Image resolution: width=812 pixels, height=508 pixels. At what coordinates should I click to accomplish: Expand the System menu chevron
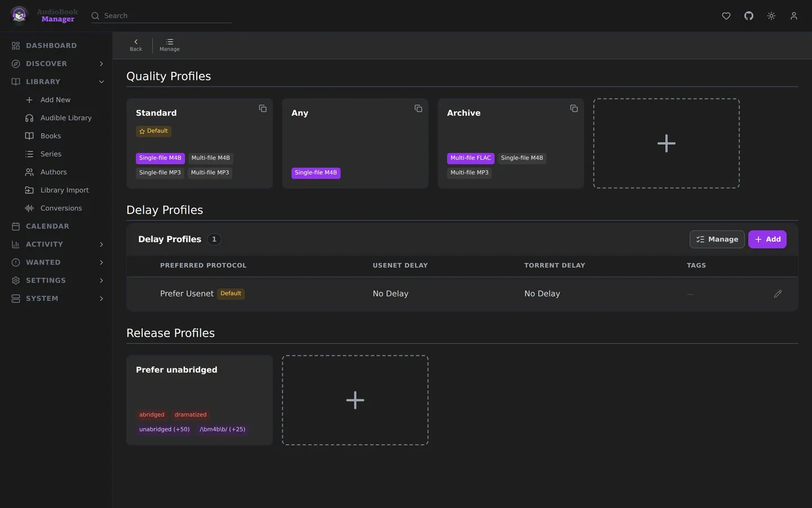pos(101,299)
